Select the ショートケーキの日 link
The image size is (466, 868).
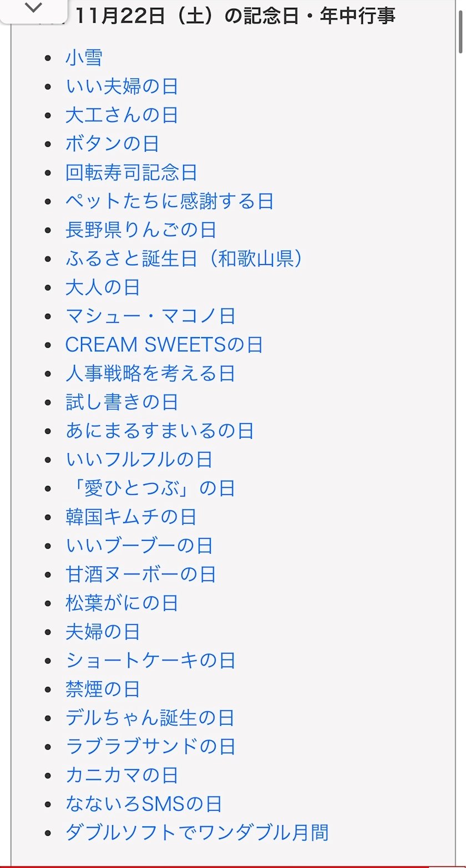tap(150, 660)
